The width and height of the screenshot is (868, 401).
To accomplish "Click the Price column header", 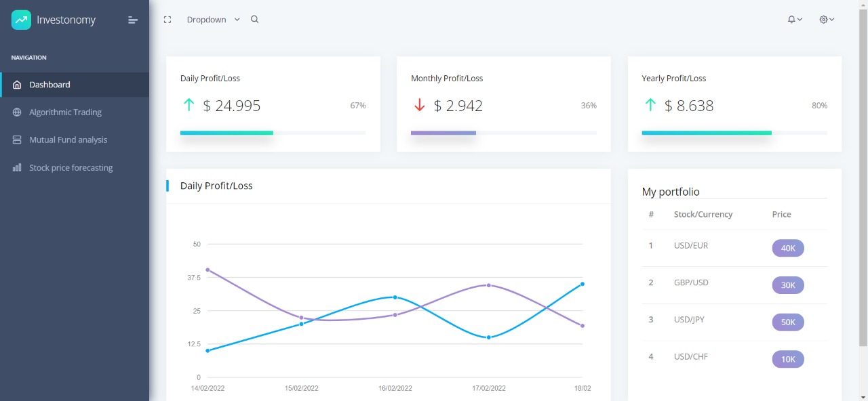I will [x=781, y=214].
